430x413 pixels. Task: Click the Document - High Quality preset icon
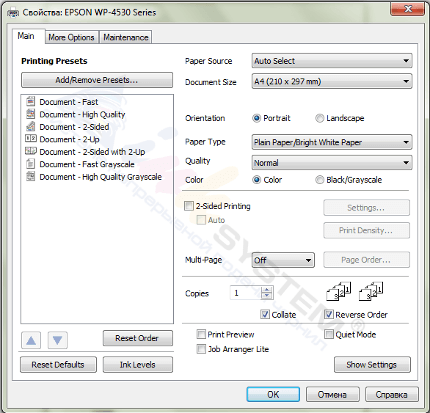30,114
